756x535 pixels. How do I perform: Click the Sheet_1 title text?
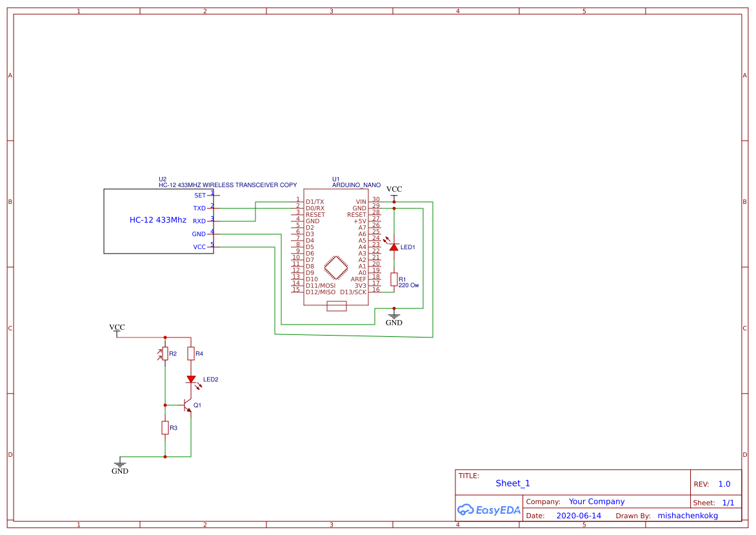(x=513, y=483)
